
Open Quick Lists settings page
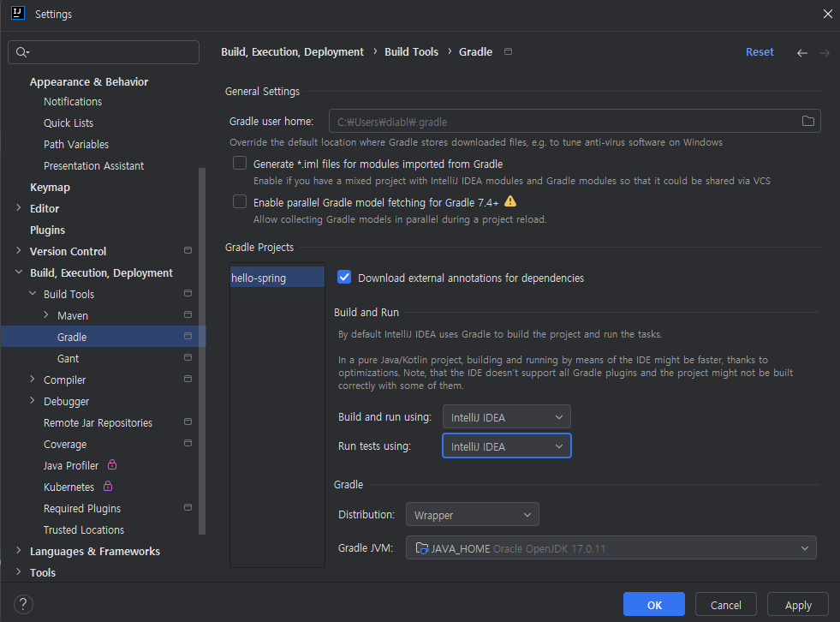[68, 123]
